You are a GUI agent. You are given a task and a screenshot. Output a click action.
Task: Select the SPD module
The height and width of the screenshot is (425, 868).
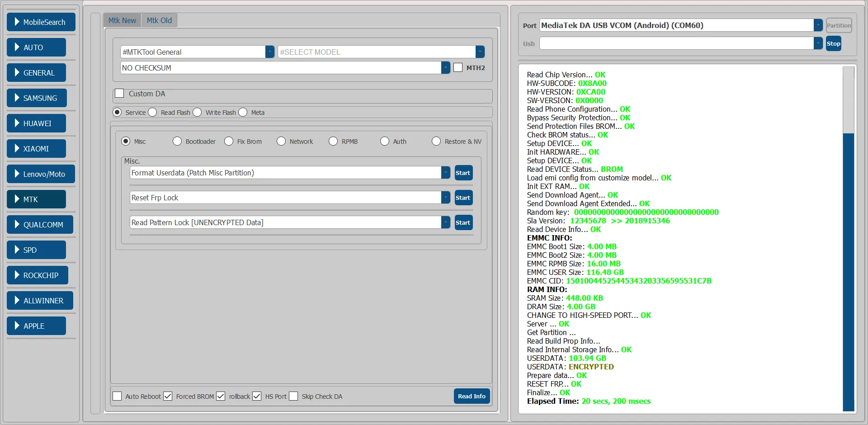coord(36,250)
